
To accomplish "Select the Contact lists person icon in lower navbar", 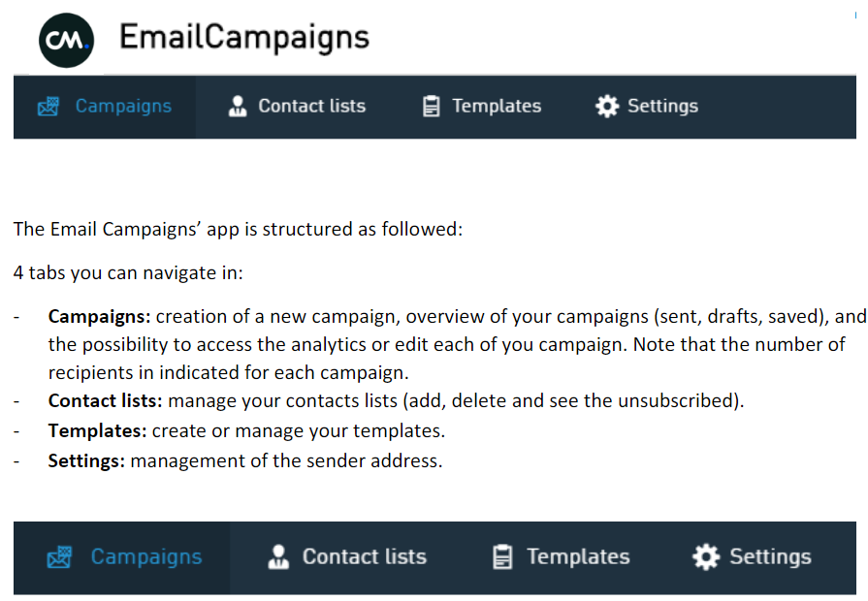I will point(278,557).
